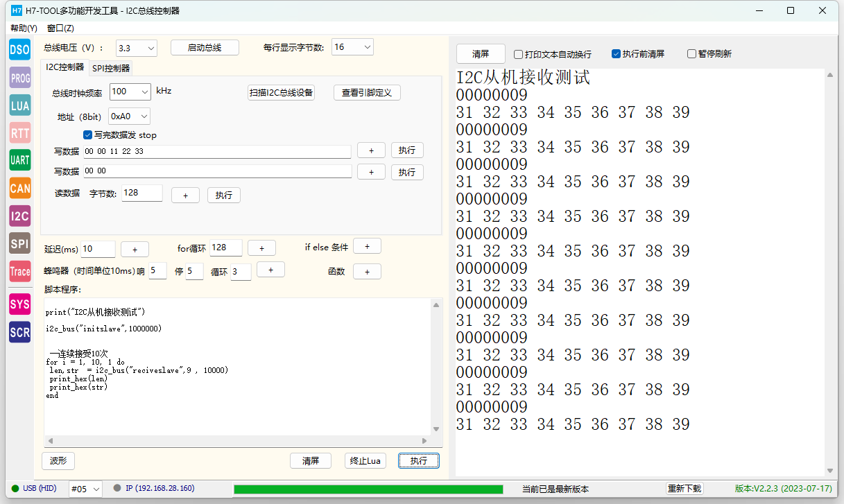Click 清屏 button above output pane
This screenshot has width=844, height=504.
pyautogui.click(x=481, y=53)
